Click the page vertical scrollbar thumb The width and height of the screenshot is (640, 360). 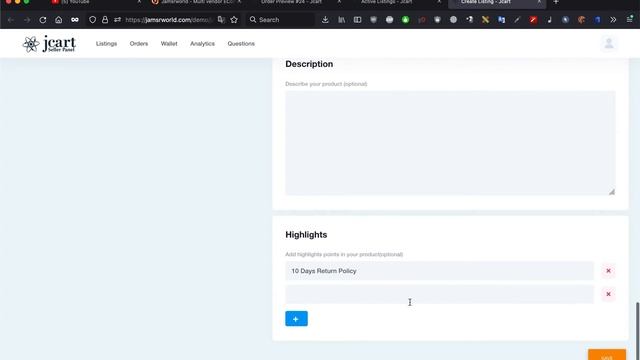click(x=637, y=331)
